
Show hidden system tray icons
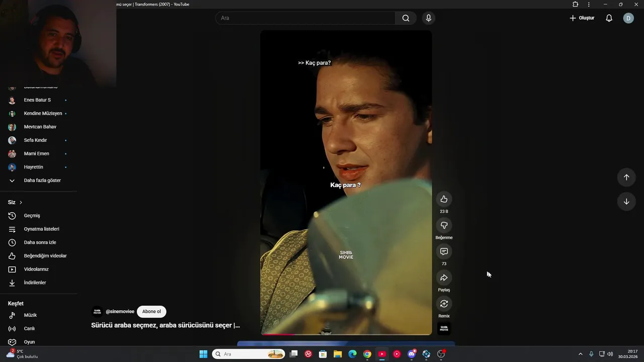pos(580,354)
